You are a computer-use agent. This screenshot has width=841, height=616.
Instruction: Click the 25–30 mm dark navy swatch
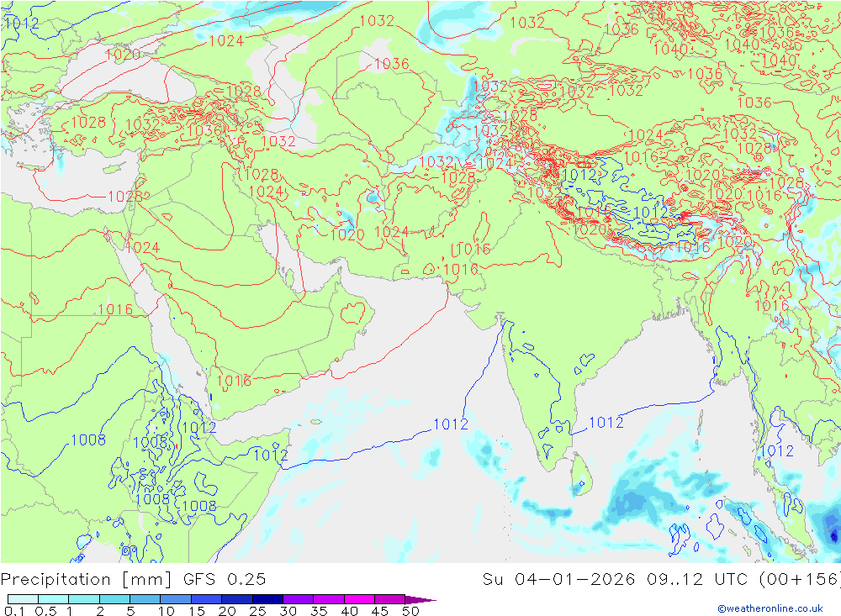click(267, 599)
